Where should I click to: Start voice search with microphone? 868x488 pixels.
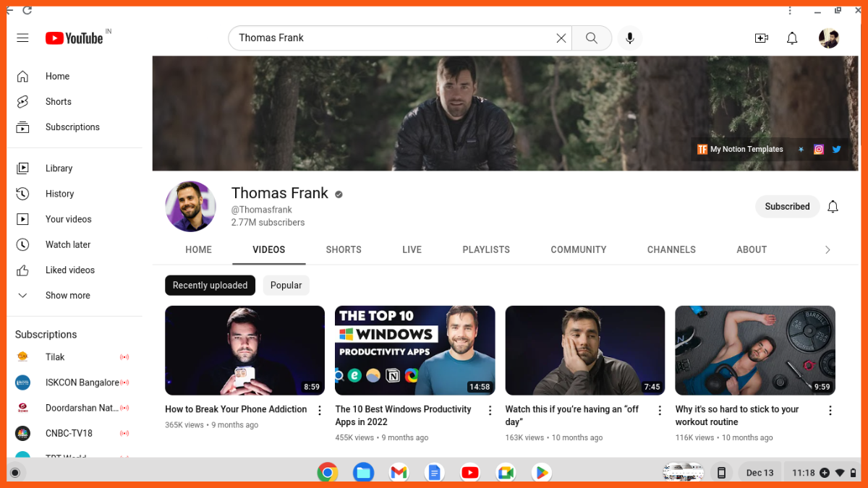(630, 38)
